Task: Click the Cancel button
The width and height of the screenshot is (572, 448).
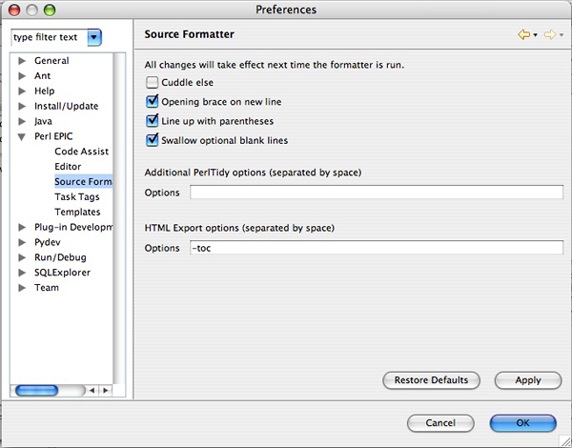Action: tap(440, 423)
